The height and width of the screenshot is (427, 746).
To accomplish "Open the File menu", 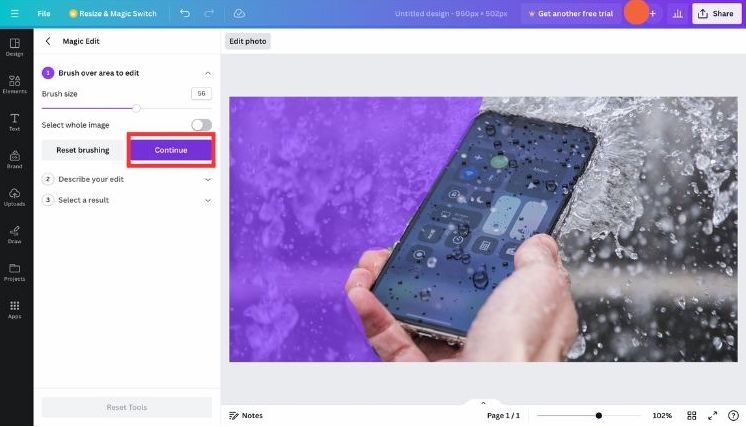I will coord(44,13).
